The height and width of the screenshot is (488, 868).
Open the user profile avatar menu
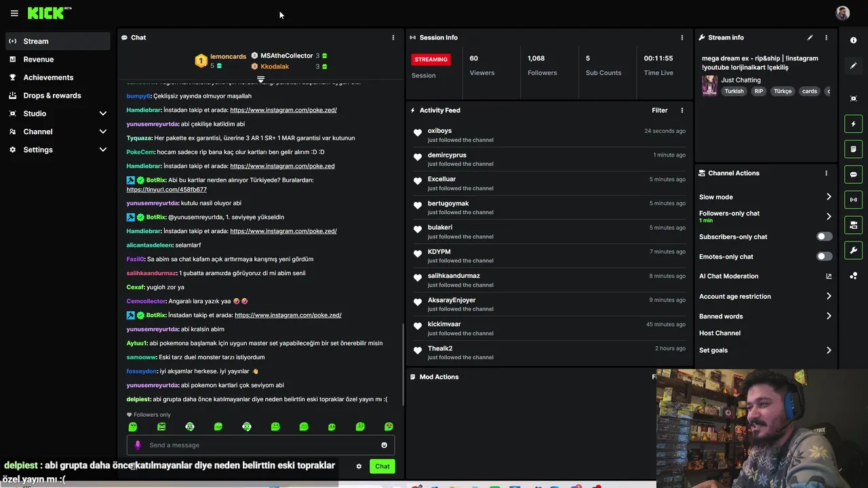[x=843, y=13]
